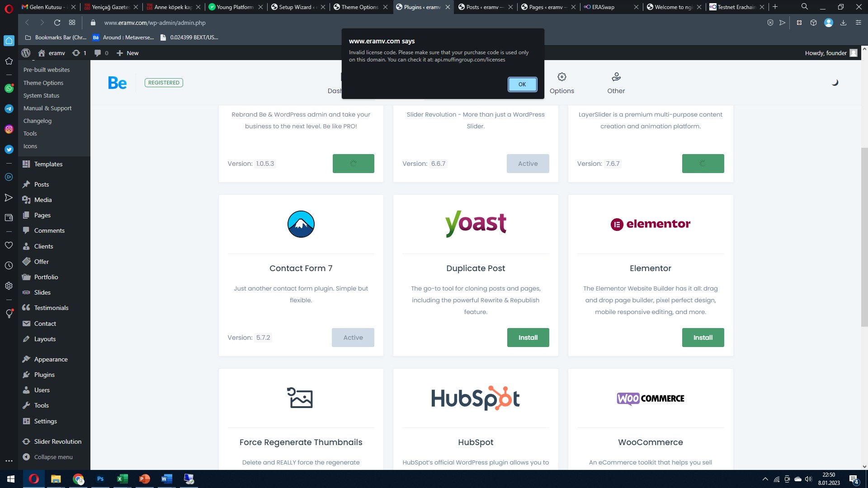Click the address bar URL
Viewport: 868px width, 488px height.
pos(155,23)
